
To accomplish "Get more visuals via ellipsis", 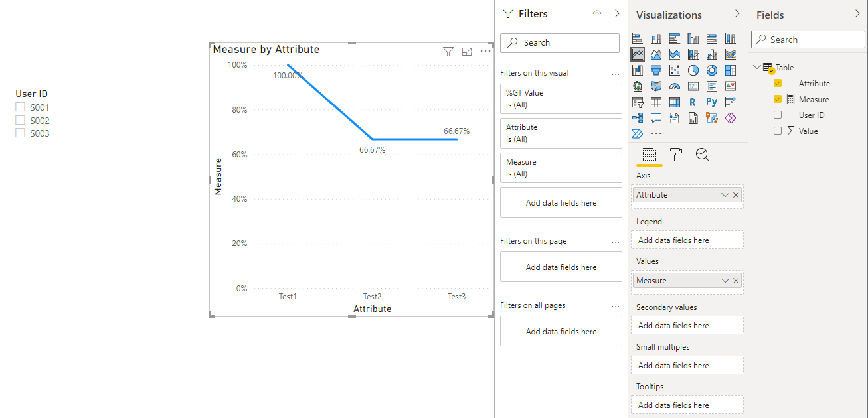I will (656, 133).
